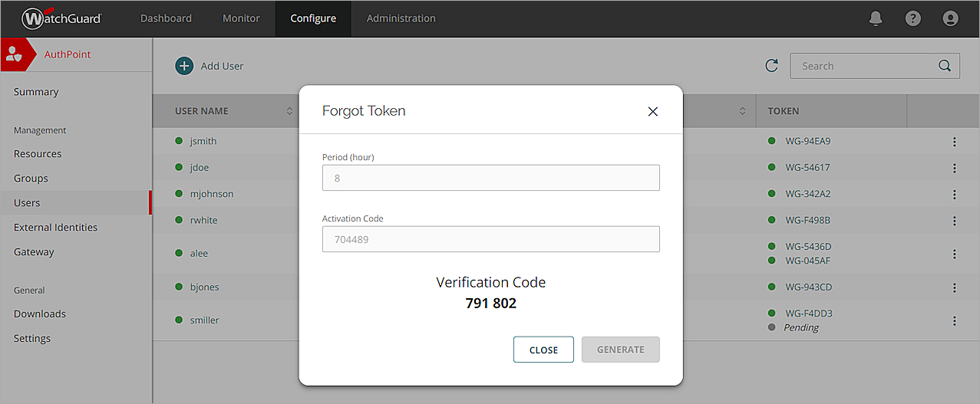
Task: Click the search magnifier icon
Action: [945, 66]
